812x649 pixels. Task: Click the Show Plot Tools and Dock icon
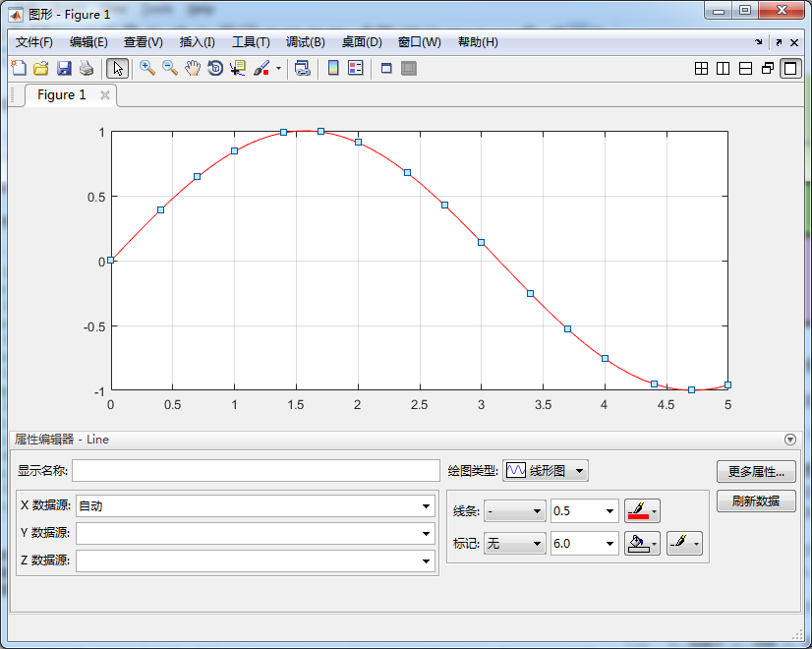point(409,68)
